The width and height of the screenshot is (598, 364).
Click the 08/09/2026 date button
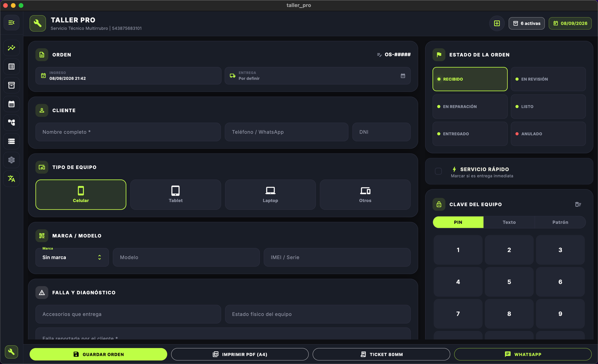[570, 23]
